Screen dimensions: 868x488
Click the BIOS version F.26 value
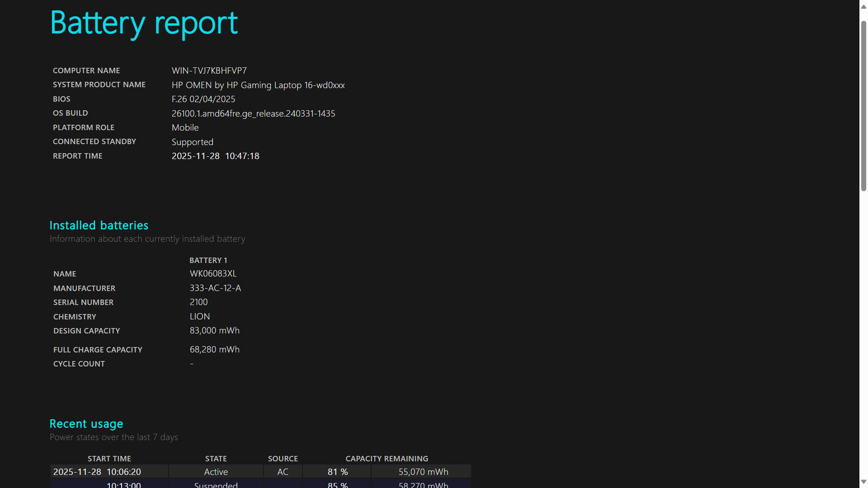203,99
